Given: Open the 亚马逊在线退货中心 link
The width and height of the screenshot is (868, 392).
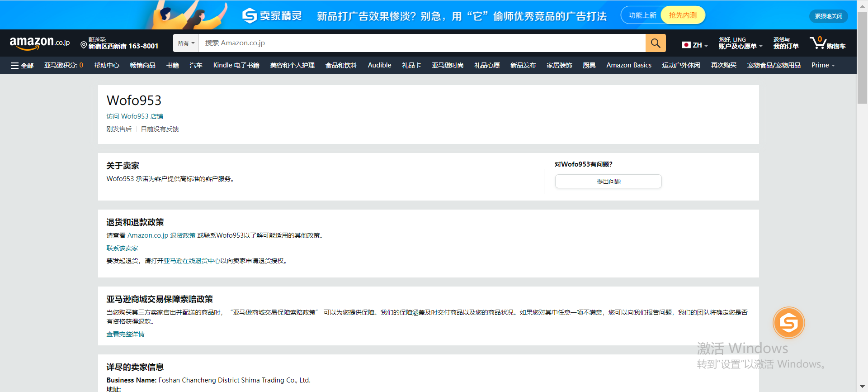Looking at the screenshot, I should coord(192,261).
